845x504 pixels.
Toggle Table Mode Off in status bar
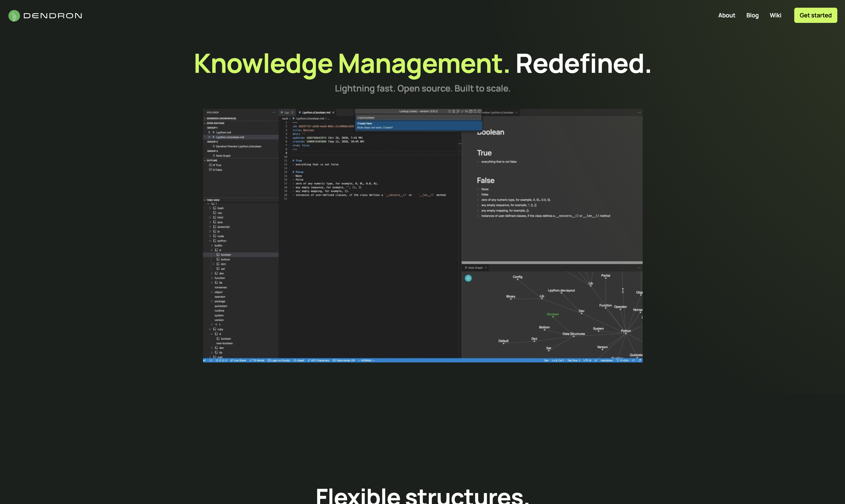(x=344, y=360)
